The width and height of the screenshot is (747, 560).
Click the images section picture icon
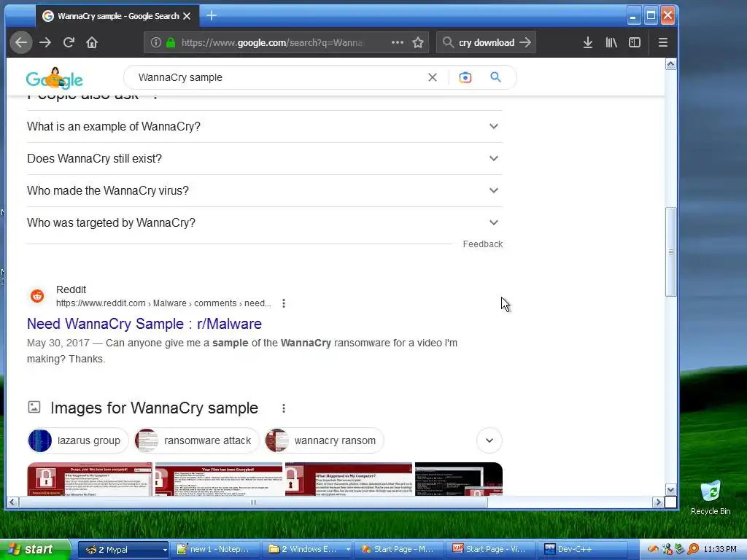pos(34,407)
